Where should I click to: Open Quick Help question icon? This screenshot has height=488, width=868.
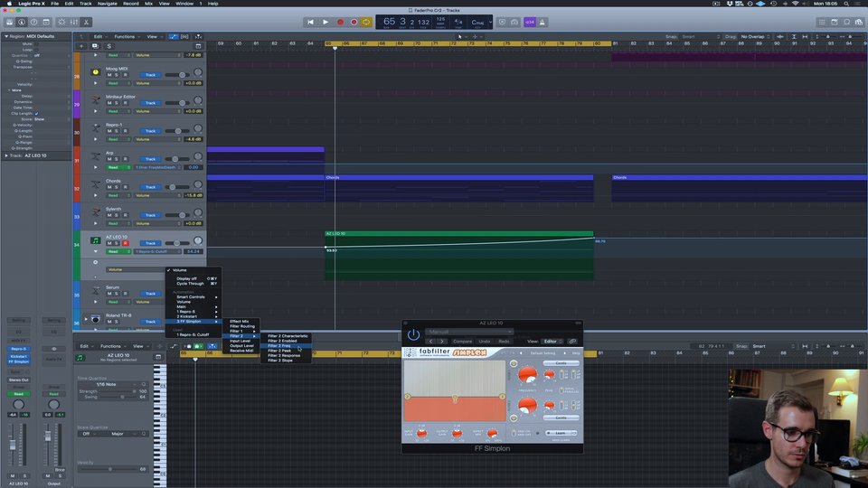point(33,22)
